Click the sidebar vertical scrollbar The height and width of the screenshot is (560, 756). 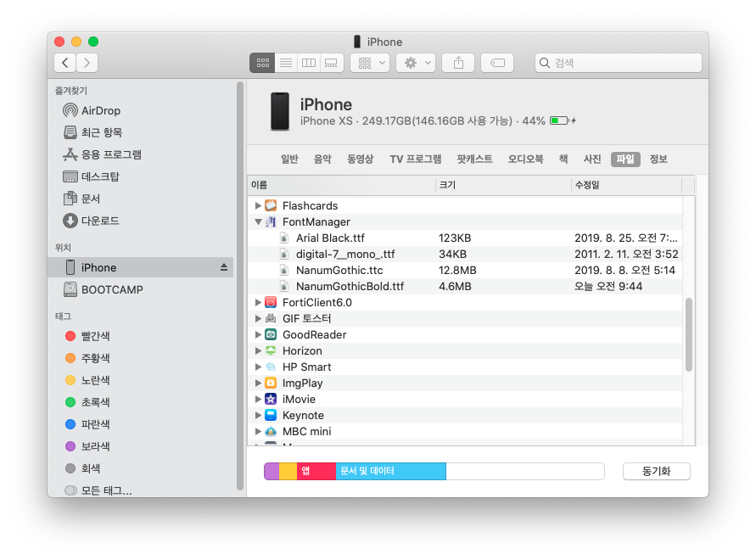pyautogui.click(x=239, y=286)
